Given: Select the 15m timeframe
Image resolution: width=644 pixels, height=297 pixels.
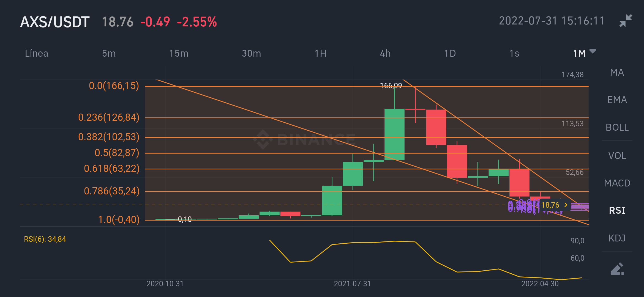Looking at the screenshot, I should coord(179,53).
